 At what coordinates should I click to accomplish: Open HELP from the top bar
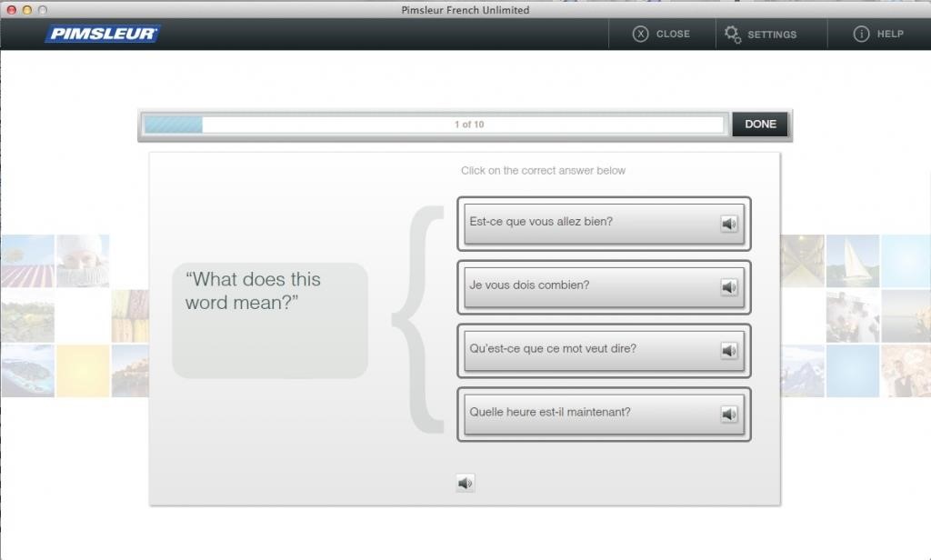pyautogui.click(x=879, y=34)
